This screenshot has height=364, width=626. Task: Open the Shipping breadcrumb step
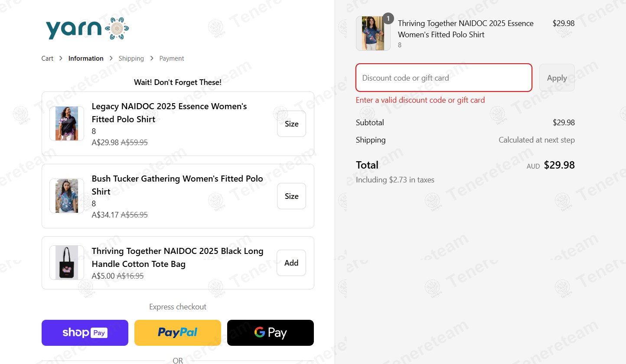pyautogui.click(x=131, y=58)
